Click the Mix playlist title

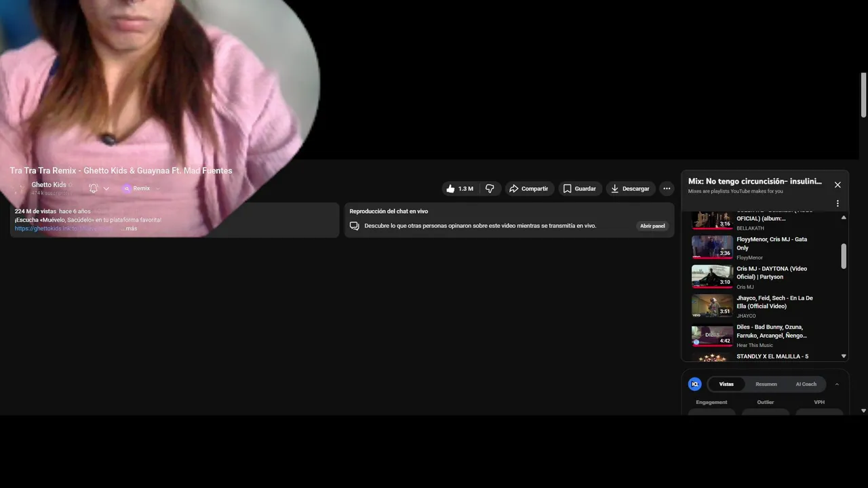tap(755, 182)
